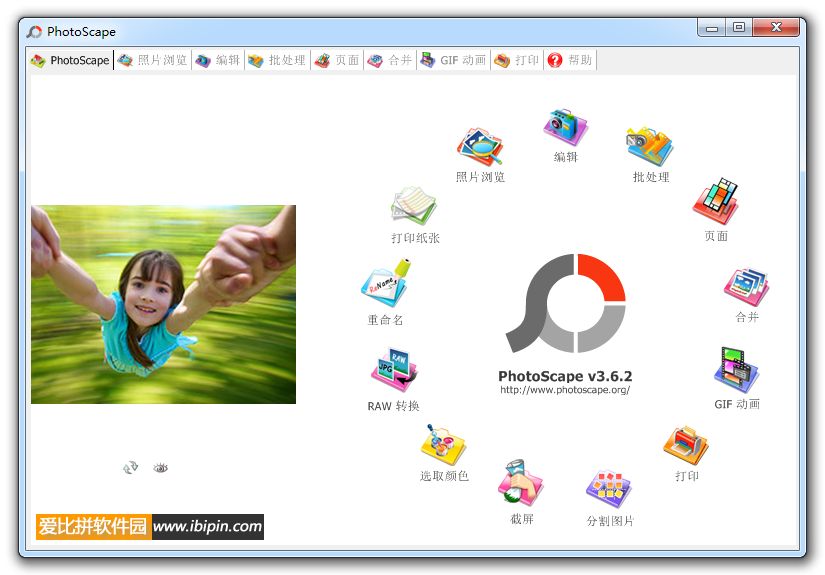Open the 批处理 (Batch Editor) icon
Screen dimensions: 825x575
650,146
